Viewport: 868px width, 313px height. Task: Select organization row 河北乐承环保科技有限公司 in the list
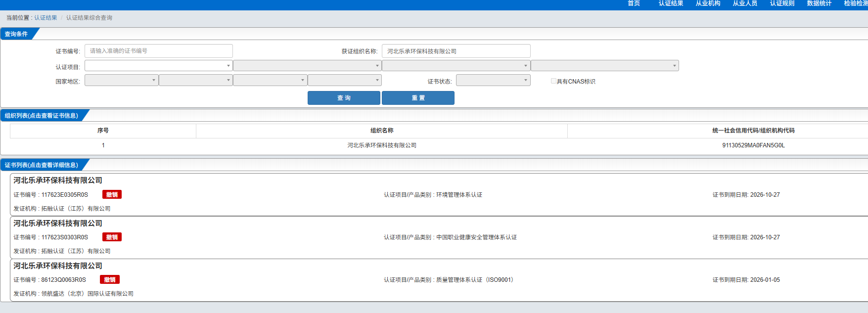tap(381, 145)
